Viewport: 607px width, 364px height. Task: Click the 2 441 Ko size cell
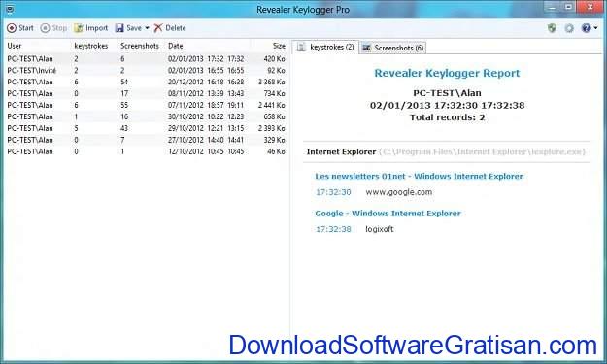[271, 105]
